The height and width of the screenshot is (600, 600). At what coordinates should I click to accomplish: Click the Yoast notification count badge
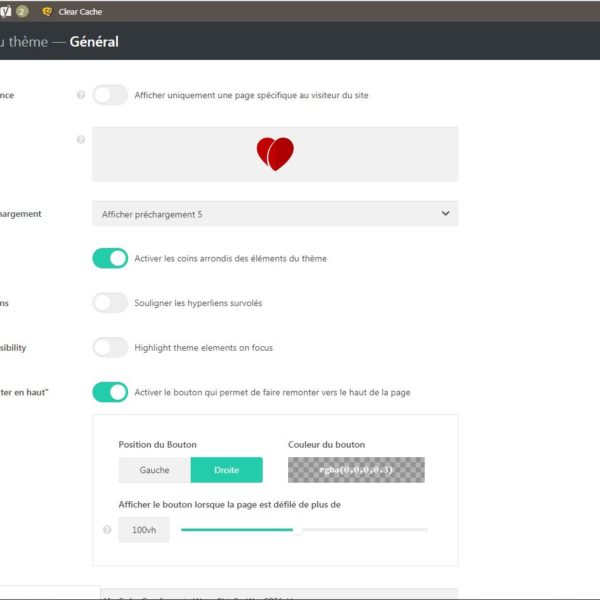[22, 11]
